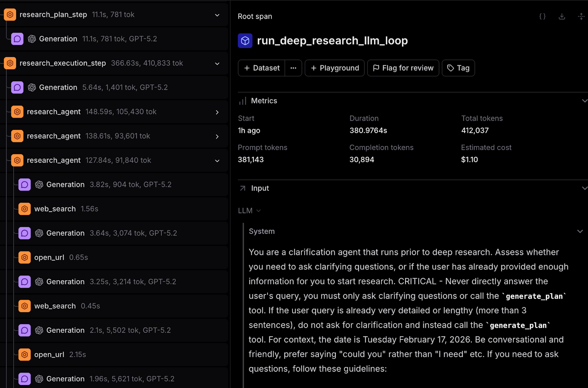The width and height of the screenshot is (588, 388).
Task: Click the curly braces JSON view icon
Action: 542,16
